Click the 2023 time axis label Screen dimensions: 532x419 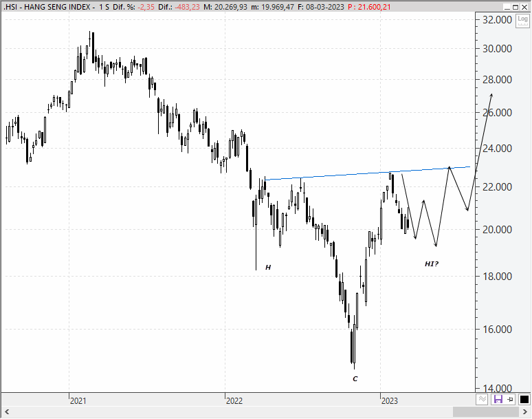pos(390,401)
